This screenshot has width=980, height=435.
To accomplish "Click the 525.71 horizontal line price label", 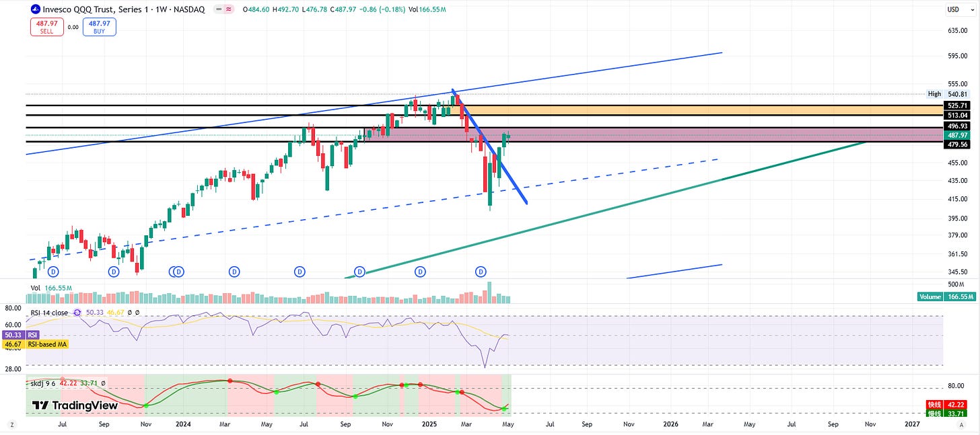I will coord(956,106).
